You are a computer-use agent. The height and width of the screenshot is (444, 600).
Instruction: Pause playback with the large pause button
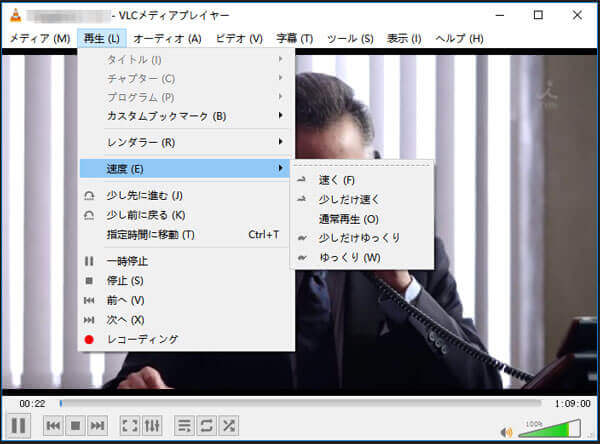tap(18, 426)
